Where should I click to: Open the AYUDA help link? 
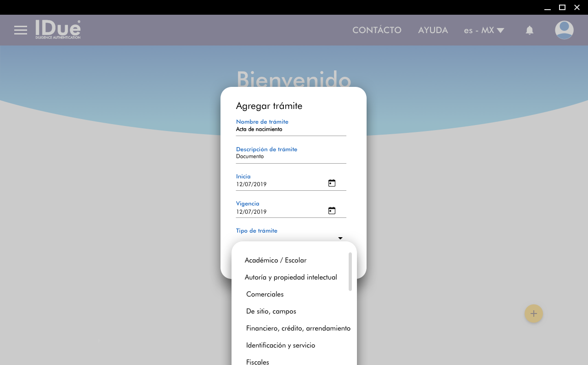(433, 30)
